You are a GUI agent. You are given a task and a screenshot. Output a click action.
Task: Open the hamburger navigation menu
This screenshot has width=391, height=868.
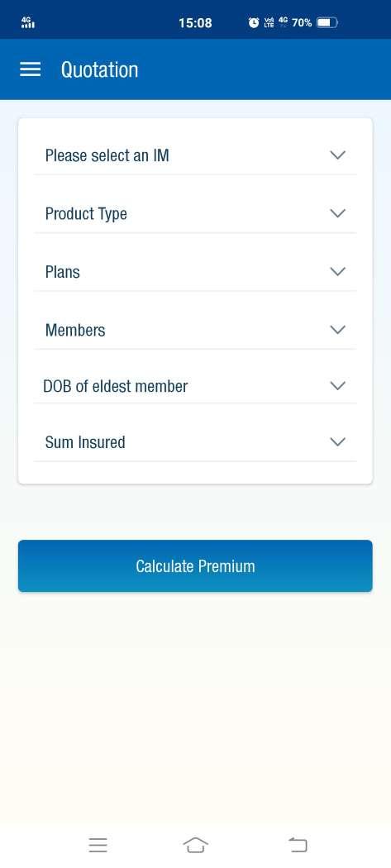point(30,69)
